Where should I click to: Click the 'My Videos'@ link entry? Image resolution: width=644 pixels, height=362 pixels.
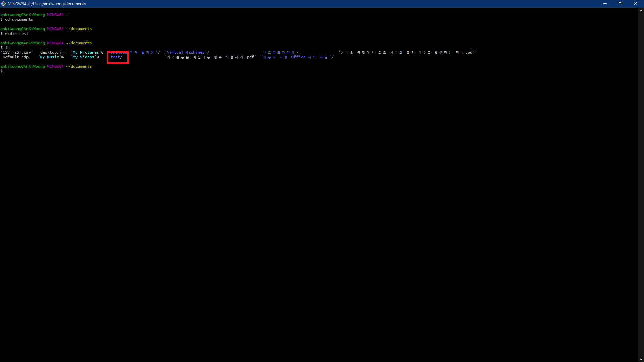85,57
